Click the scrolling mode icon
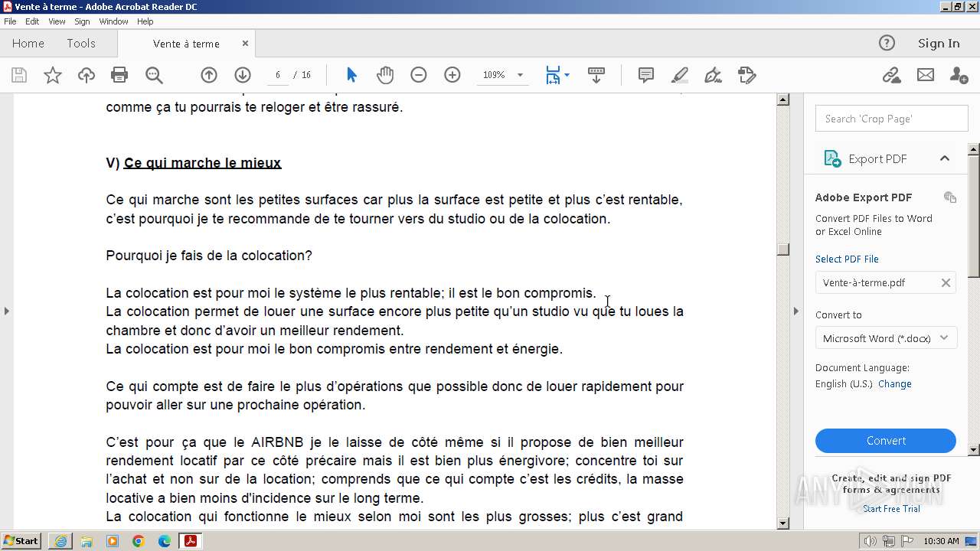The height and width of the screenshot is (551, 980). (596, 75)
